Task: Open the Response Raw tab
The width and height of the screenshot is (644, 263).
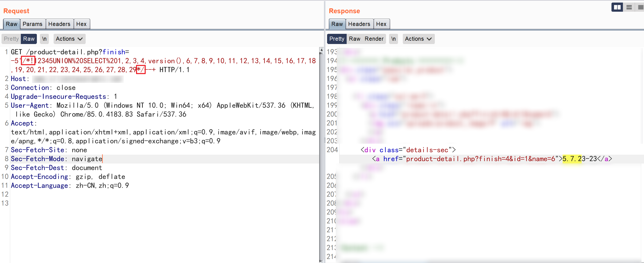Action: pos(337,24)
